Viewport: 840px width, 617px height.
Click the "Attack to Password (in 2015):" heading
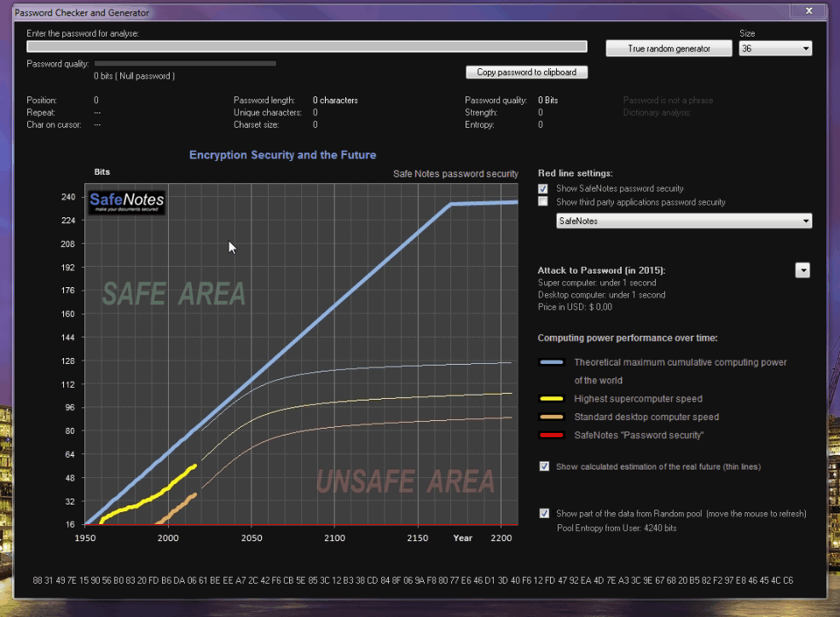(x=601, y=270)
